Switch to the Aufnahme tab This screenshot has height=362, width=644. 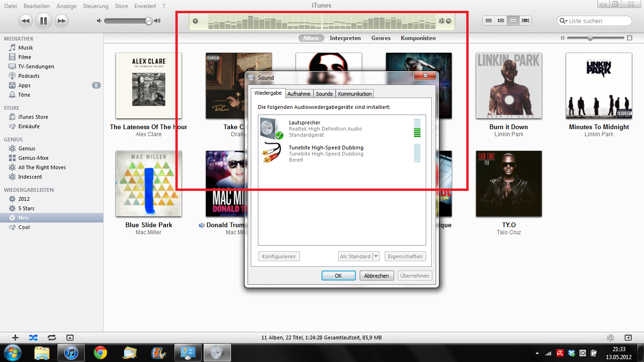coord(299,94)
